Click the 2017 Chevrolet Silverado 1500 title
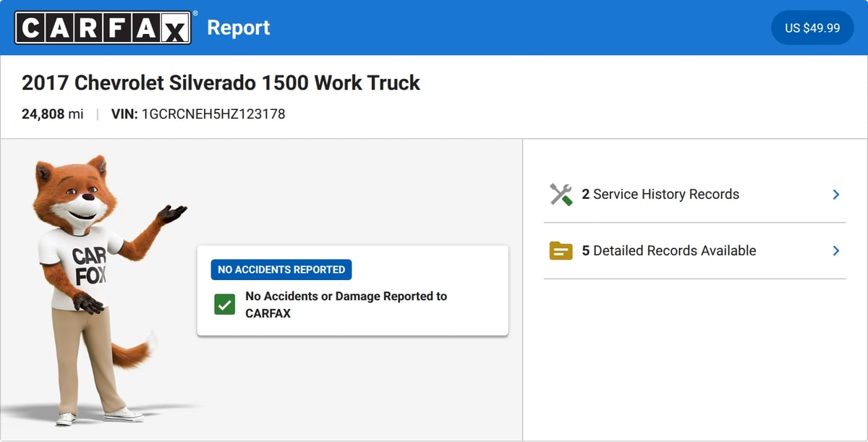 click(221, 82)
